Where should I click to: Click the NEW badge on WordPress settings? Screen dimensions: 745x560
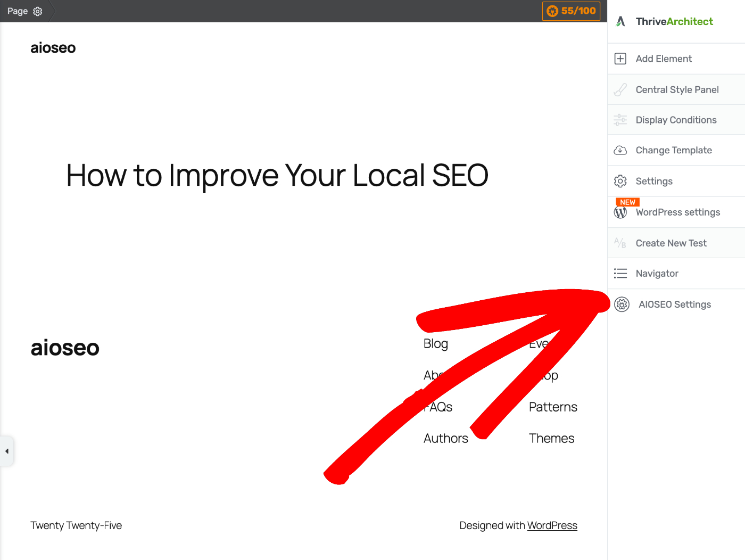click(627, 202)
